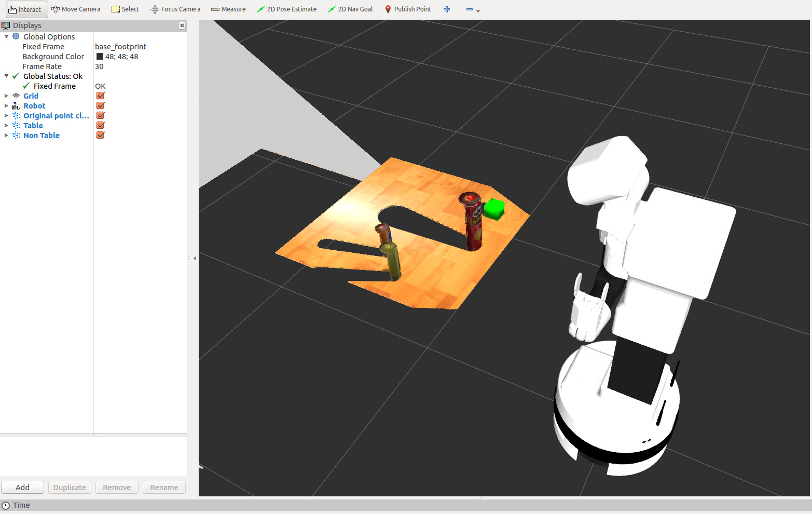Expand the Table display tree item
This screenshot has height=514, width=812.
pos(6,126)
